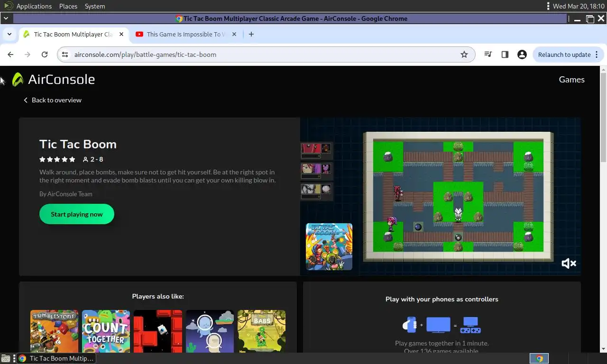Click the white player score panel
Screen dimensions: 607x364
click(x=316, y=191)
